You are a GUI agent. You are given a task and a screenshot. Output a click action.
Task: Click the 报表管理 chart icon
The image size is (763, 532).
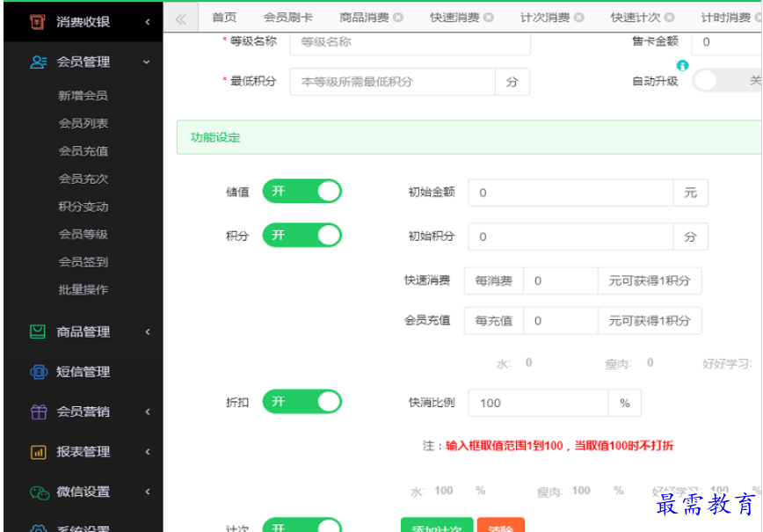(38, 452)
